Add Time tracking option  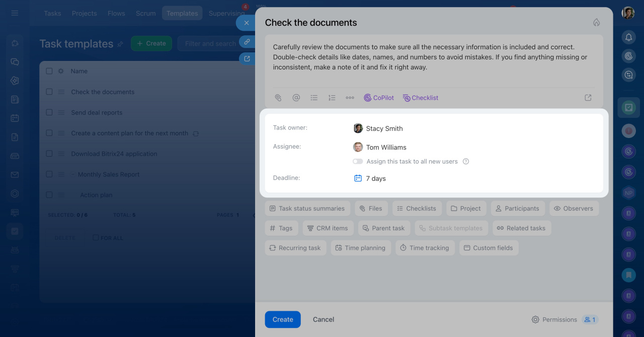(425, 248)
